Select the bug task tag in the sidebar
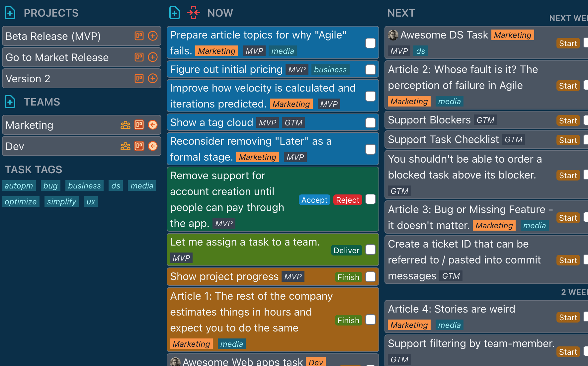588x366 pixels. point(50,185)
